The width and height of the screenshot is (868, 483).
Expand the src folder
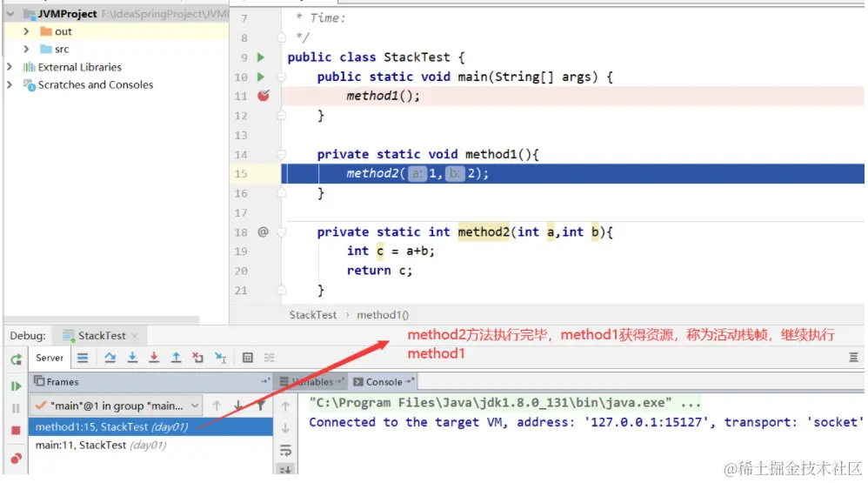(x=26, y=50)
